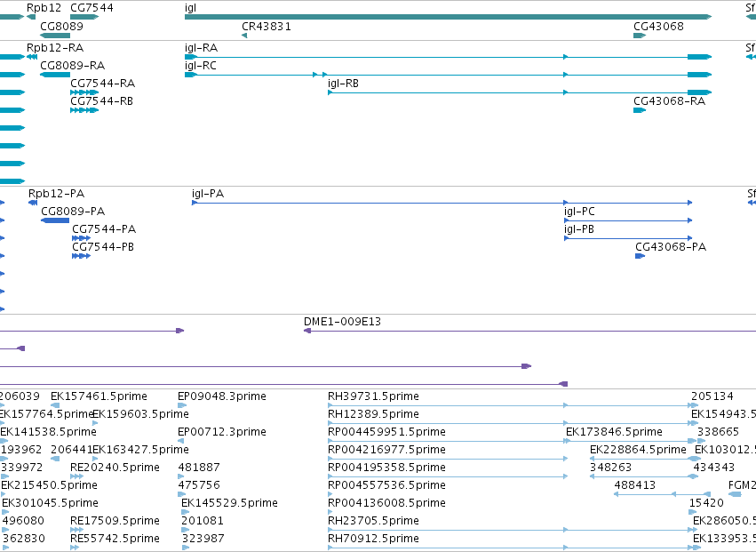This screenshot has height=552, width=756.
Task: Click the CG8089-RA transcript label
Action: click(72, 65)
